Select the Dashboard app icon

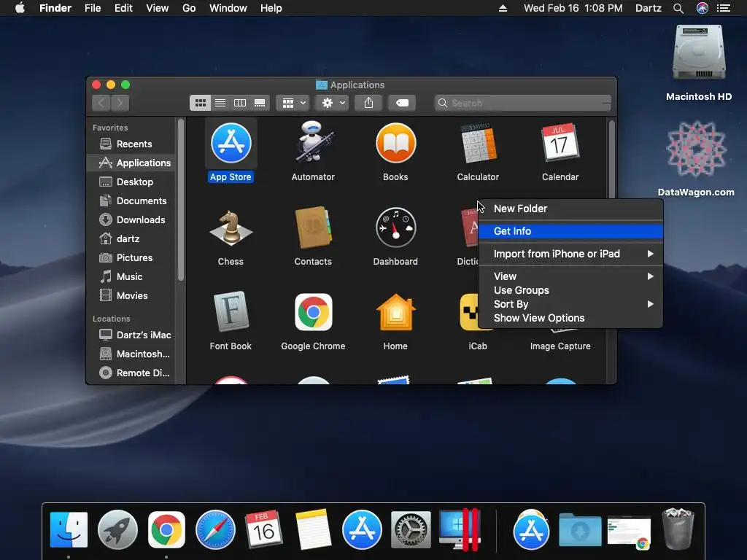(395, 227)
